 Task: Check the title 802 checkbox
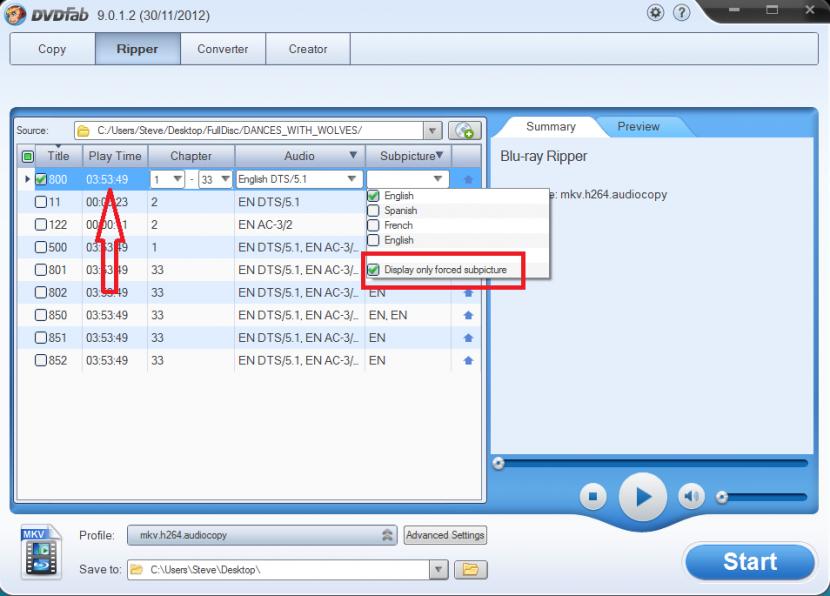[x=41, y=293]
